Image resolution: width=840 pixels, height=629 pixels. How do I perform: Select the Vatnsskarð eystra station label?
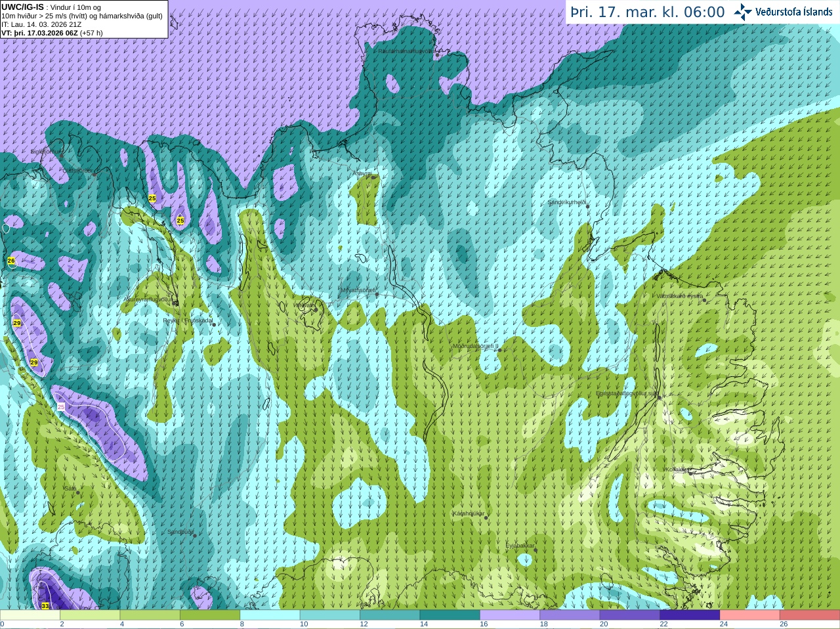click(680, 296)
